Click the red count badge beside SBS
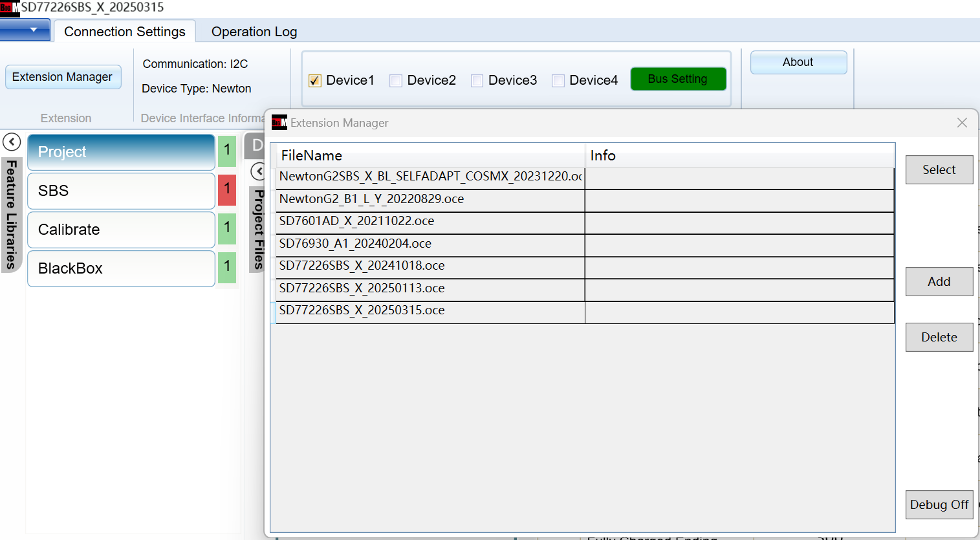The width and height of the screenshot is (980, 540). click(227, 189)
